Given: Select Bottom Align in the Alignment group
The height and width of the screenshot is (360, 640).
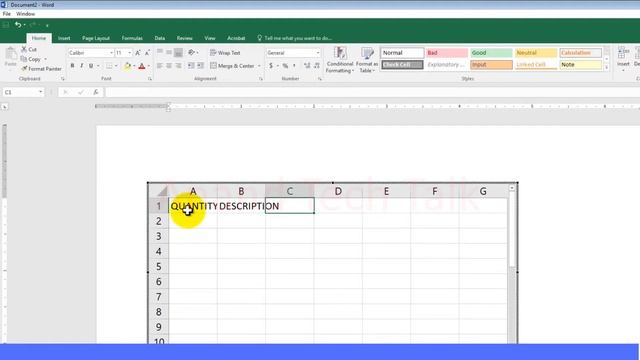Looking at the screenshot, I should [x=178, y=52].
